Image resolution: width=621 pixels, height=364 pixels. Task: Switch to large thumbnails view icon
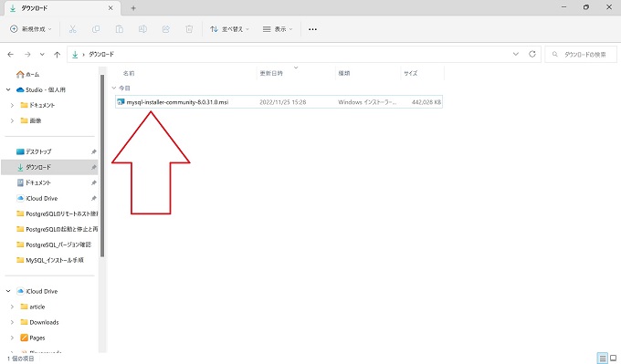tap(614, 359)
